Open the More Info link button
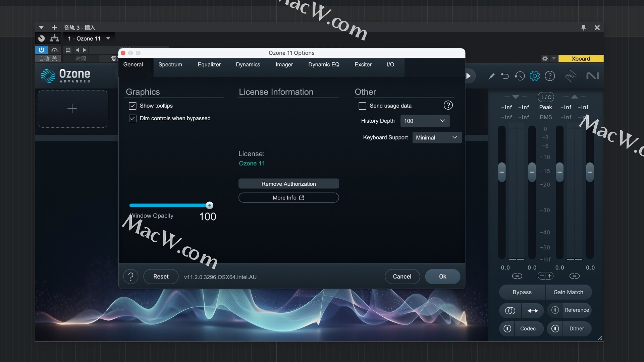Screen dimensions: 644x362 [x=288, y=198]
